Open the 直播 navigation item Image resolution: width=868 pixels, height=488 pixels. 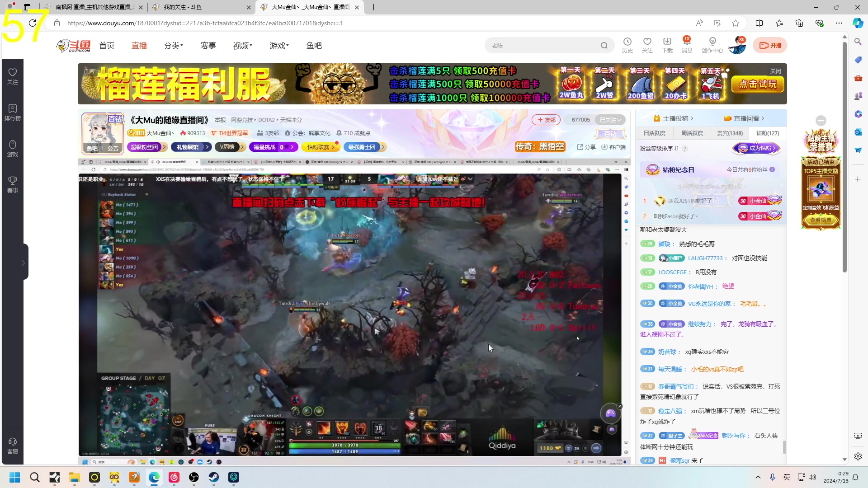click(x=139, y=46)
